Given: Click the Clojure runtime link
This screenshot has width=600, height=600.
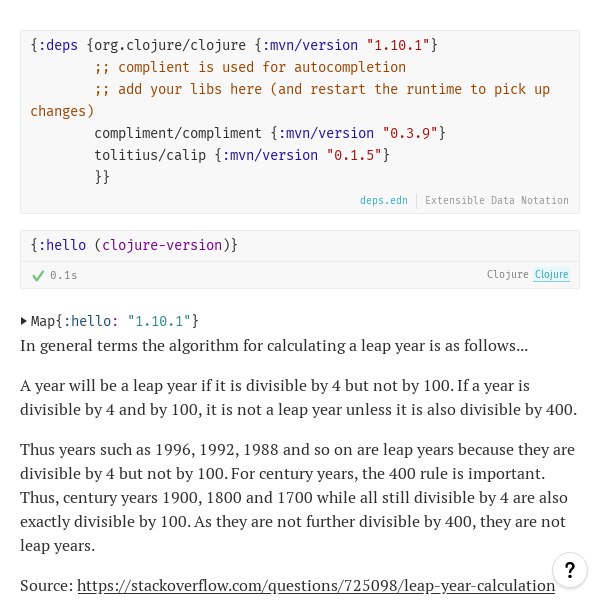Looking at the screenshot, I should pyautogui.click(x=551, y=275).
